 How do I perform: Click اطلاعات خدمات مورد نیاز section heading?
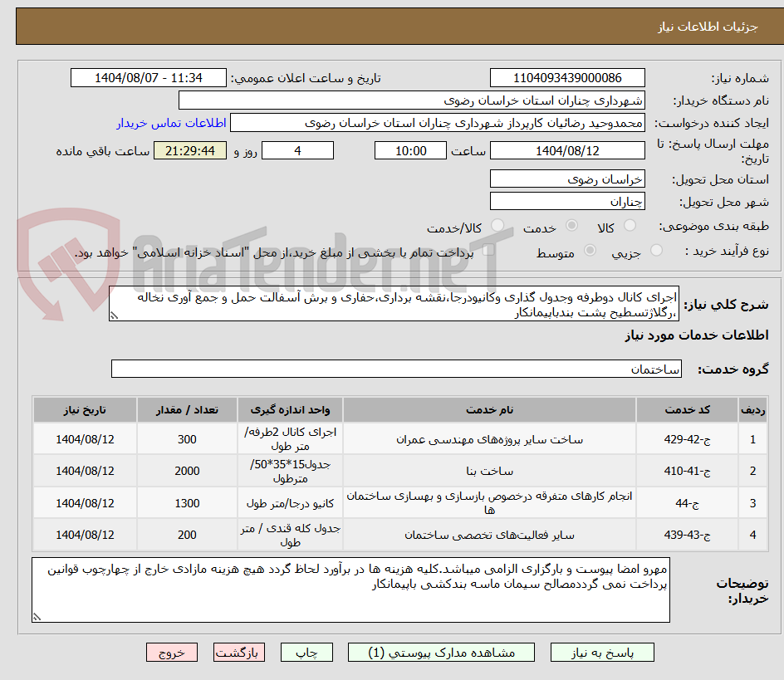pyautogui.click(x=697, y=335)
